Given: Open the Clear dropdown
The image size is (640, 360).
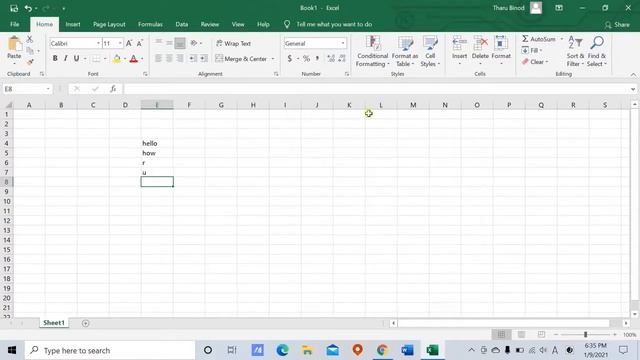Looking at the screenshot, I should 535,62.
